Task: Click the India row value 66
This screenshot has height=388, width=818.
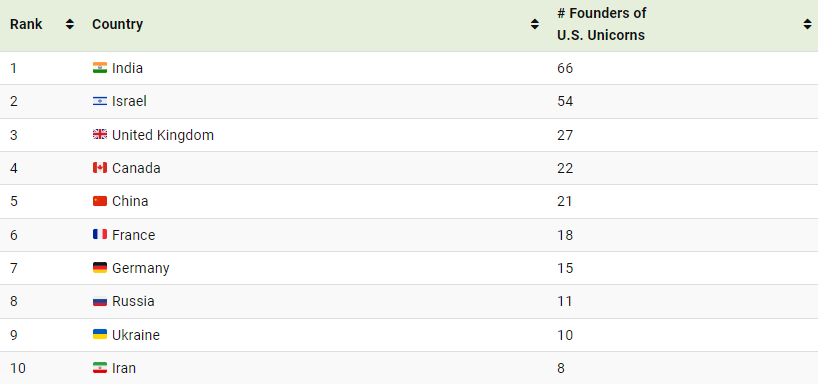Action: (565, 68)
